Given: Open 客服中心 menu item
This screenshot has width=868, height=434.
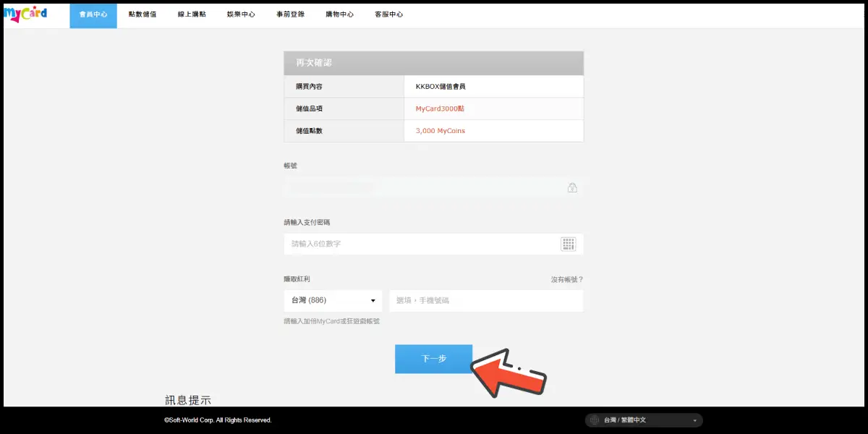Looking at the screenshot, I should tap(389, 14).
